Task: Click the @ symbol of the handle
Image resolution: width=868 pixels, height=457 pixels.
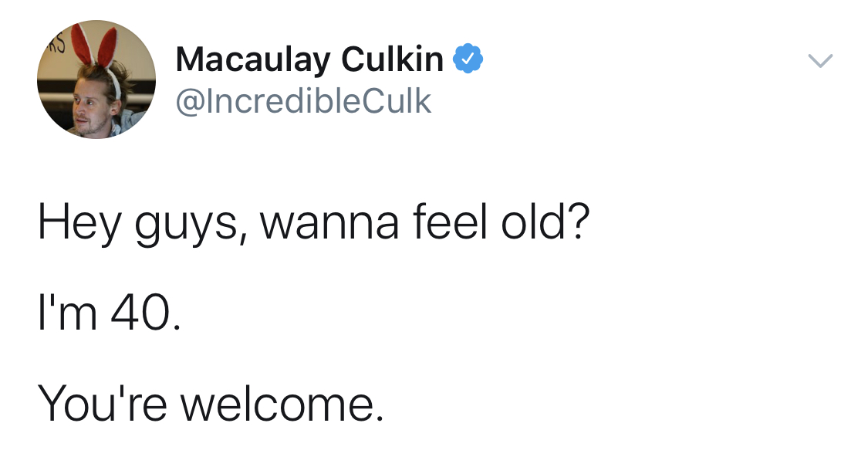Action: (x=190, y=103)
